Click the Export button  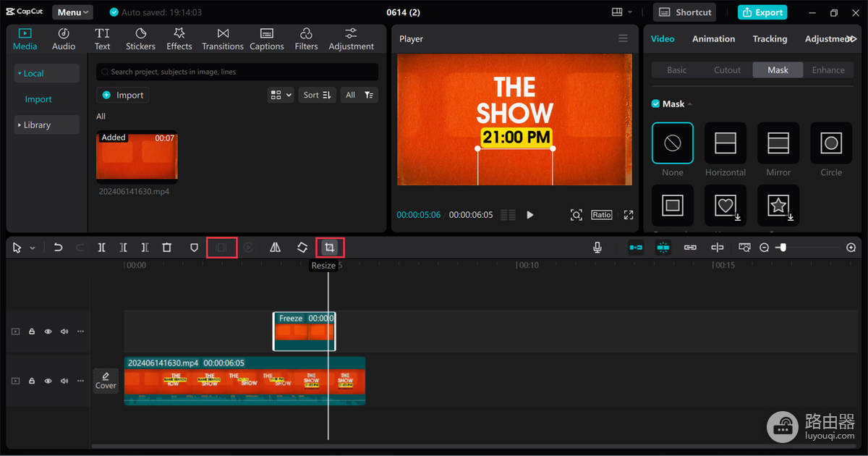coord(762,12)
